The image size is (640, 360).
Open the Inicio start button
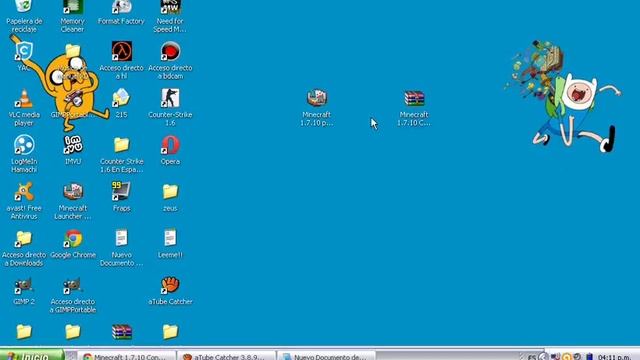point(32,355)
